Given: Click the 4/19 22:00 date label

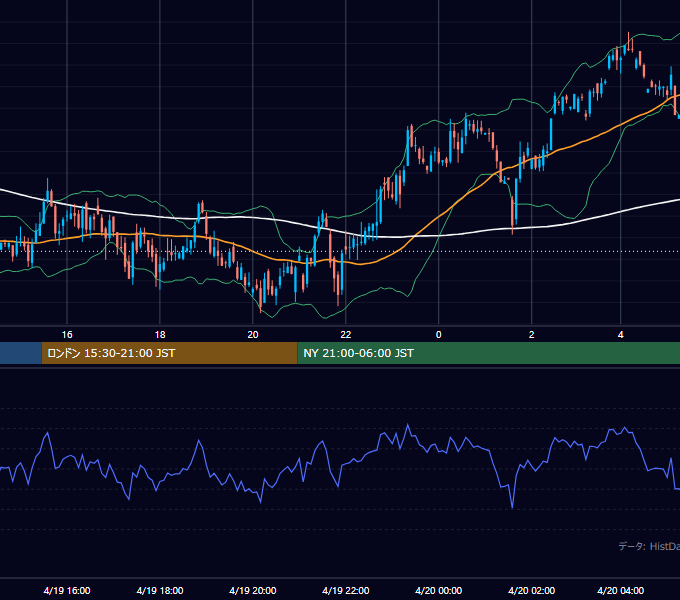Looking at the screenshot, I should (346, 590).
